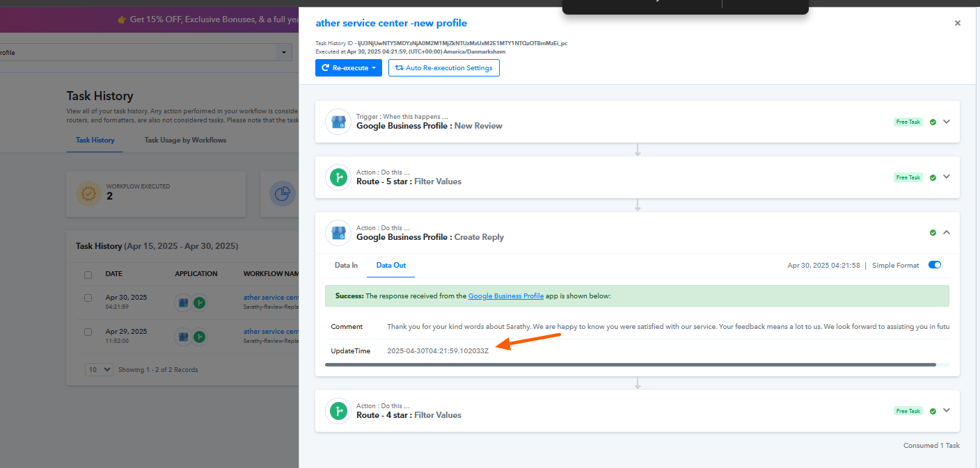This screenshot has width=980, height=468.
Task: Click Google Business Profile icon in Create Reply step
Action: pos(338,233)
